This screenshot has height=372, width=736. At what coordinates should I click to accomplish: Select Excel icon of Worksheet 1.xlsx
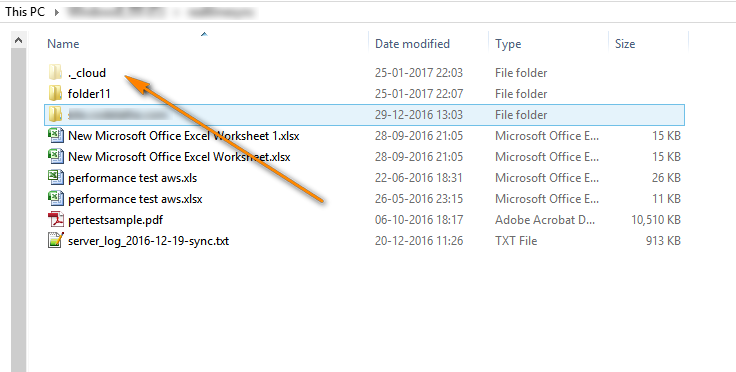coord(56,136)
